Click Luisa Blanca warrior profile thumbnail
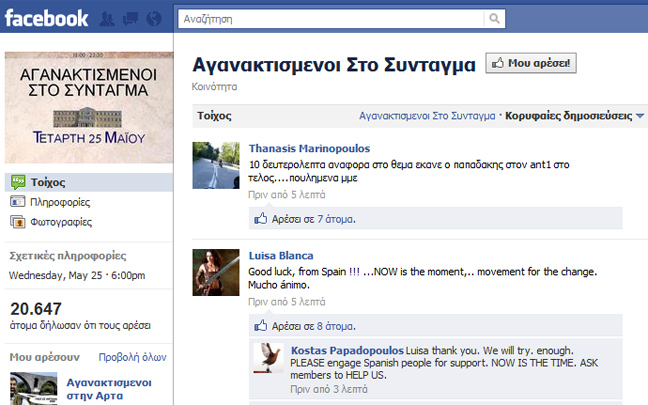Screen dimensions: 648x405 pos(216,272)
